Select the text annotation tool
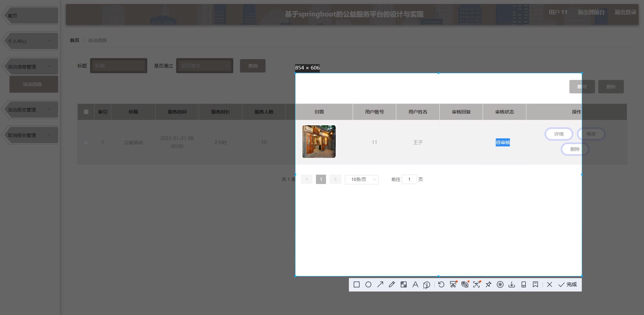644x315 pixels. (x=415, y=284)
